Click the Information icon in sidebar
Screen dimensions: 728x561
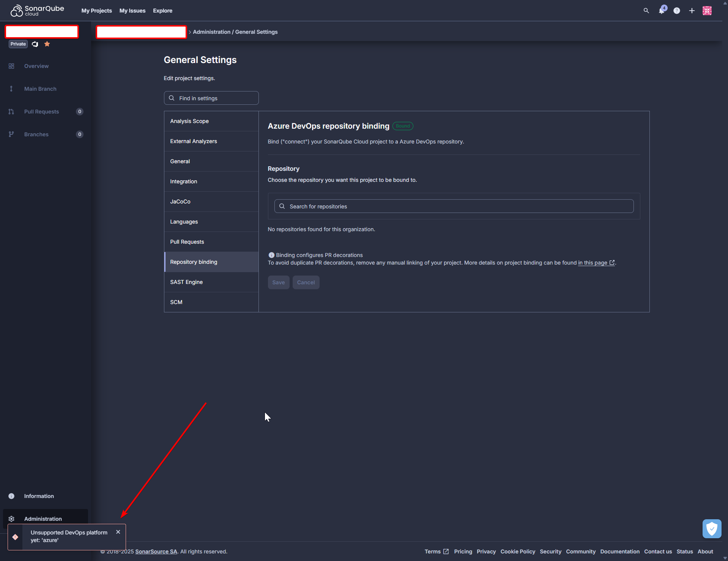pyautogui.click(x=11, y=496)
